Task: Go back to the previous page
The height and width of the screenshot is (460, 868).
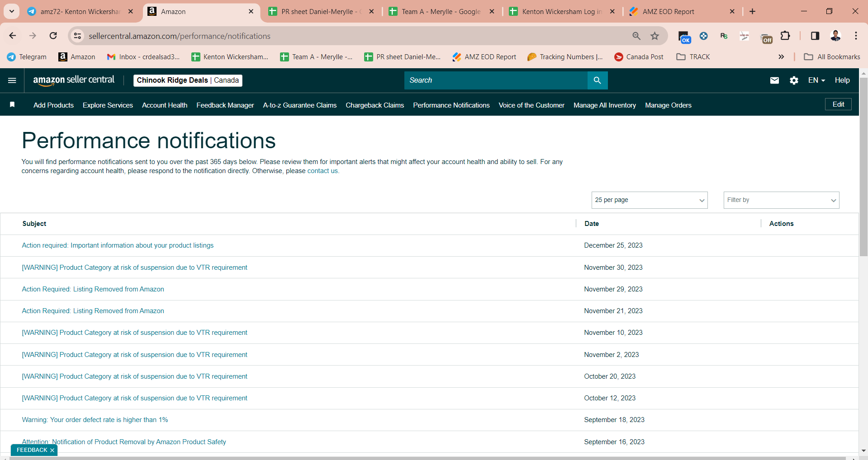Action: (x=13, y=36)
